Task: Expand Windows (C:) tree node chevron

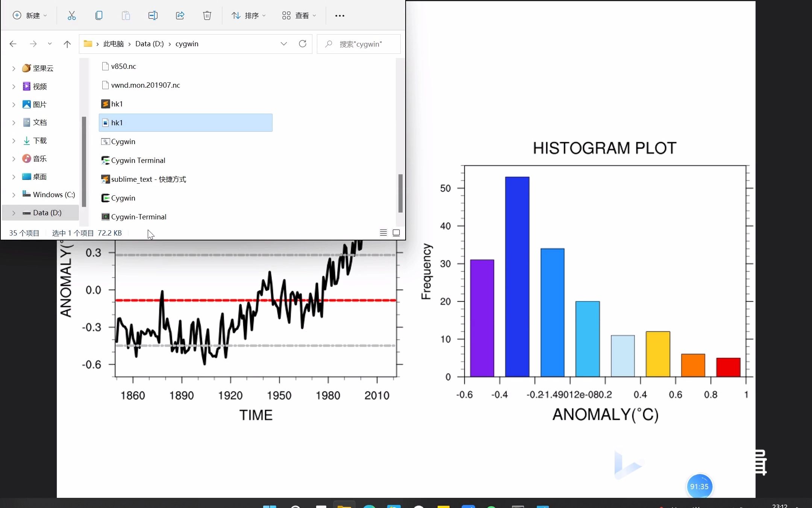Action: 14,195
